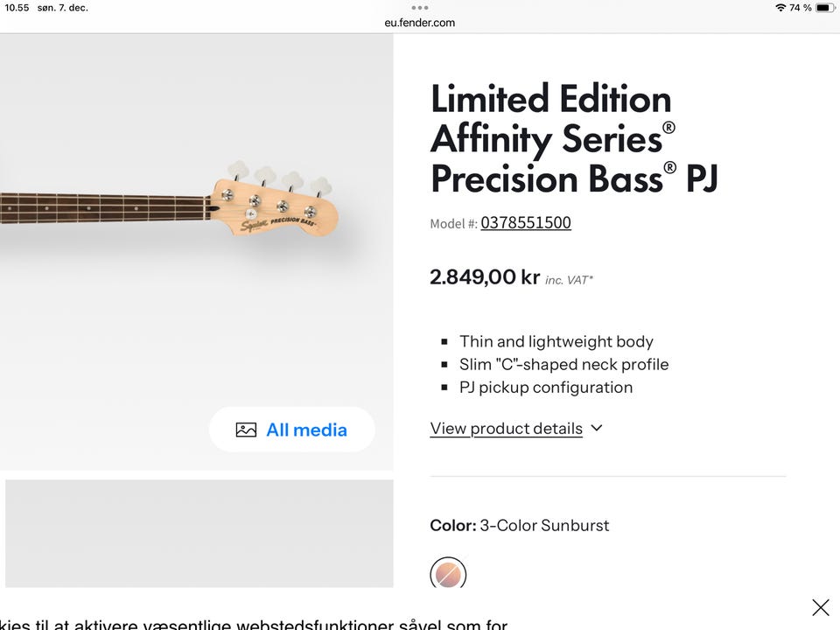Click the PJ pickup configuration bullet
Screen dimensions: 840x630
pos(545,387)
